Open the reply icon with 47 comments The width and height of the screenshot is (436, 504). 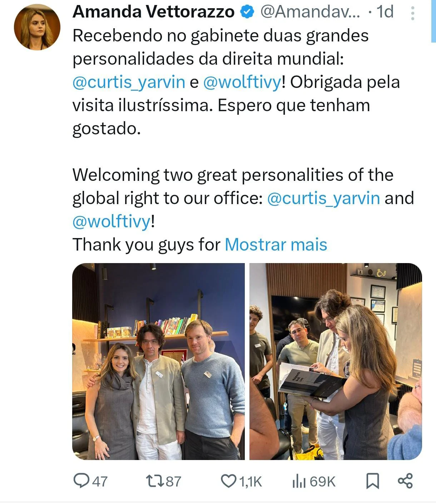click(81, 481)
